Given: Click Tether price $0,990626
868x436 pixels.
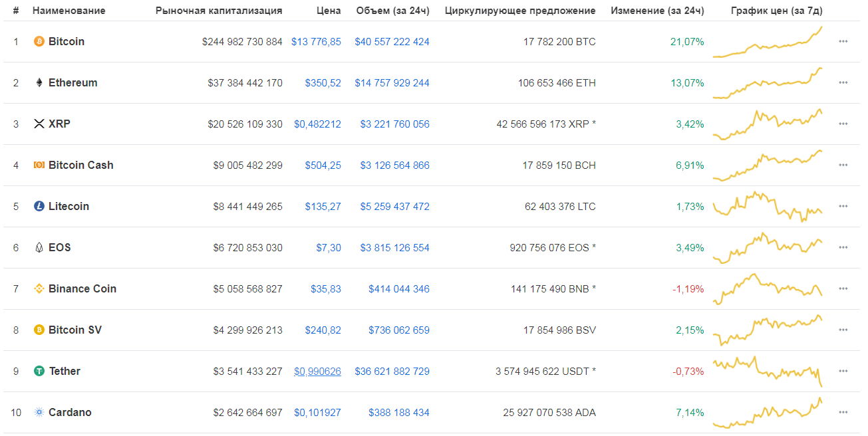Looking at the screenshot, I should tap(317, 371).
